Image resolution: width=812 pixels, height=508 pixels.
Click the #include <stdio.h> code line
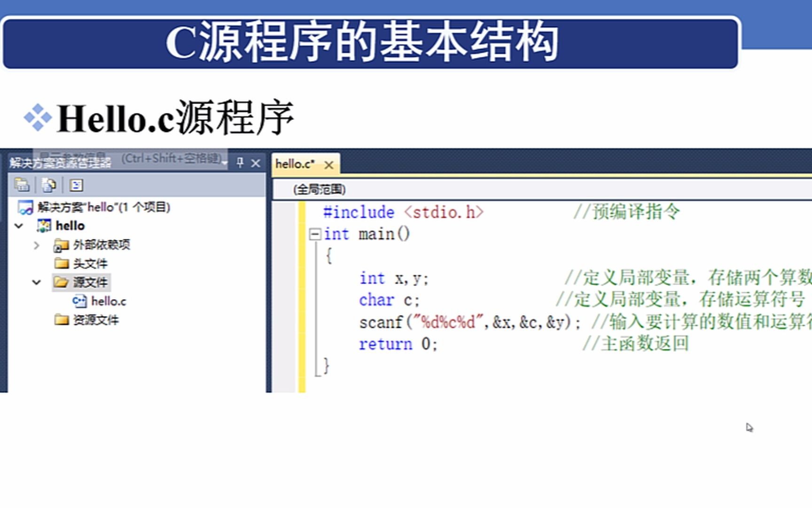(403, 212)
